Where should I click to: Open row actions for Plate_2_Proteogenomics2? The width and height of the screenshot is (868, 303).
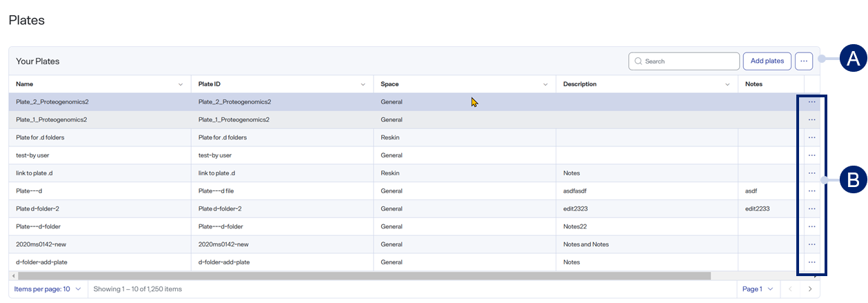[811, 102]
